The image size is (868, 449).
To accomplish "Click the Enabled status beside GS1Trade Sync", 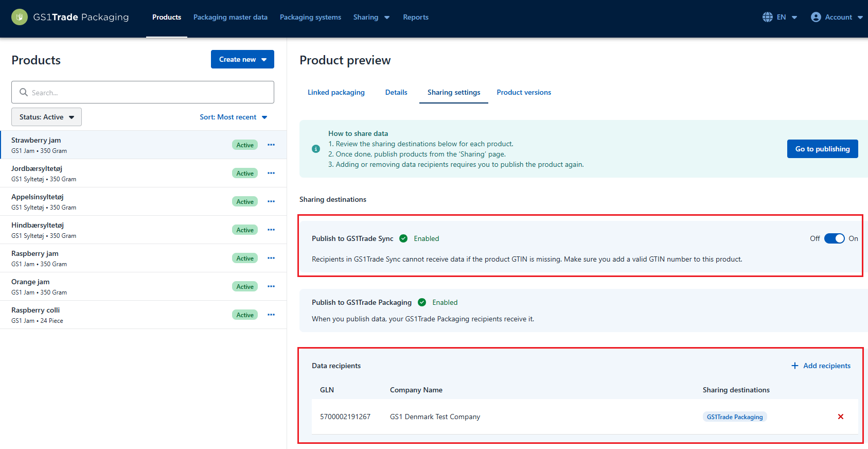I will click(x=427, y=238).
